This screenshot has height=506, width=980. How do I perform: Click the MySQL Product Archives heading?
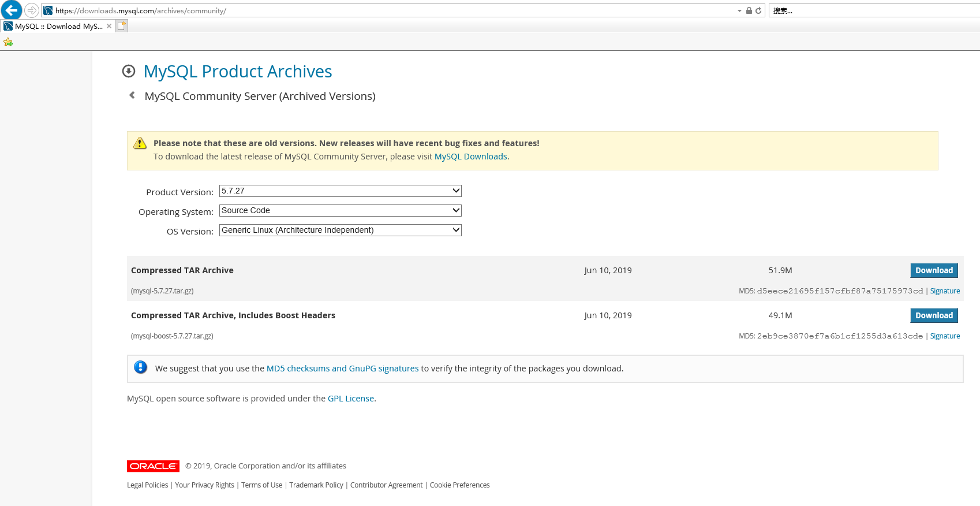(238, 71)
